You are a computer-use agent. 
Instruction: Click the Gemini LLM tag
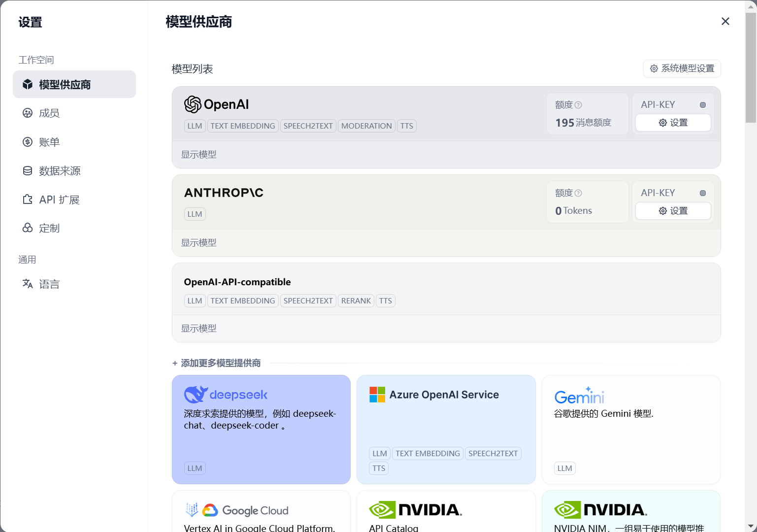pyautogui.click(x=565, y=468)
